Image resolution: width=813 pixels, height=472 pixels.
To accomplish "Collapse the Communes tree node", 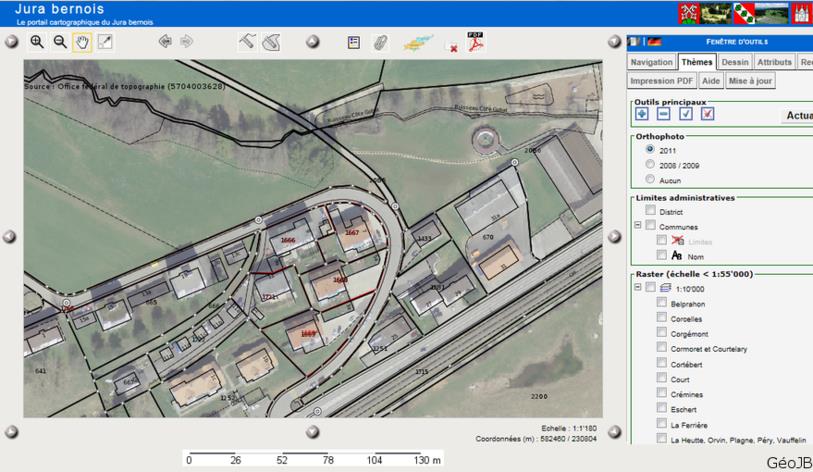I will pos(638,225).
